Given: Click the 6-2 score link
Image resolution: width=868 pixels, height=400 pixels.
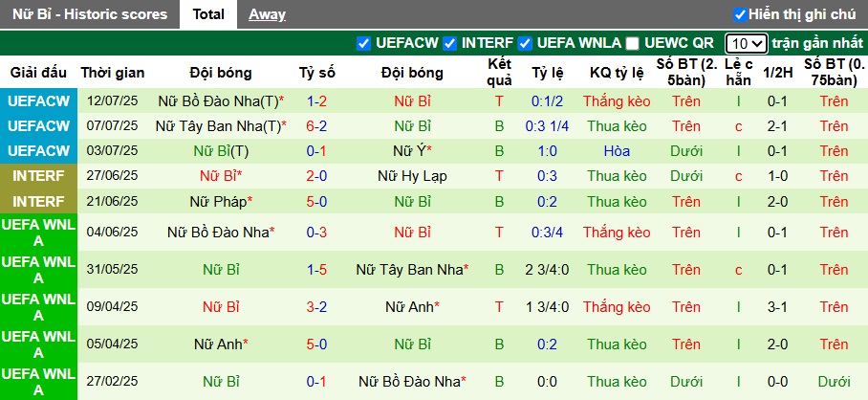Looking at the screenshot, I should [x=316, y=126].
